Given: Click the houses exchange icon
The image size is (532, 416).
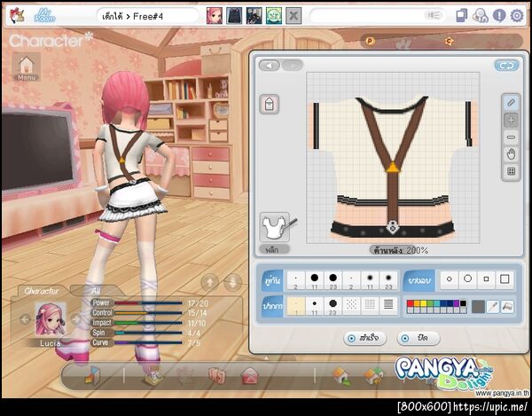Looking at the screenshot, I should (374, 377).
